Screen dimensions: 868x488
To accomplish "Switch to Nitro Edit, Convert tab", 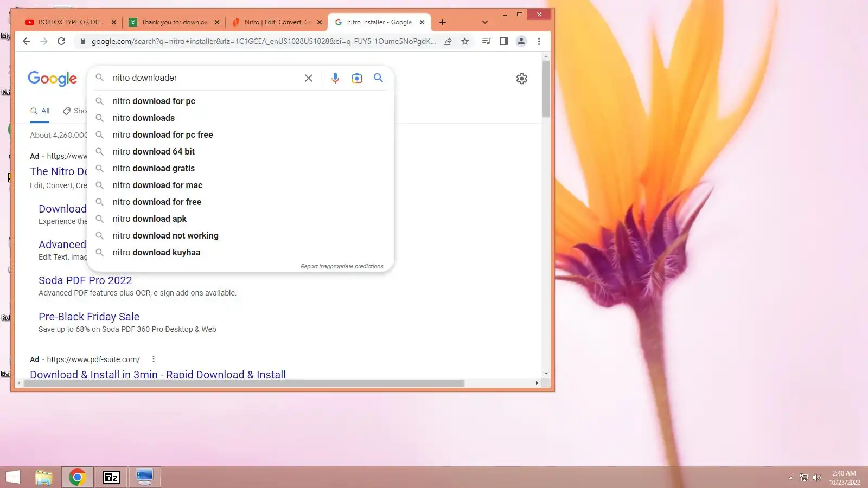I will pyautogui.click(x=277, y=22).
